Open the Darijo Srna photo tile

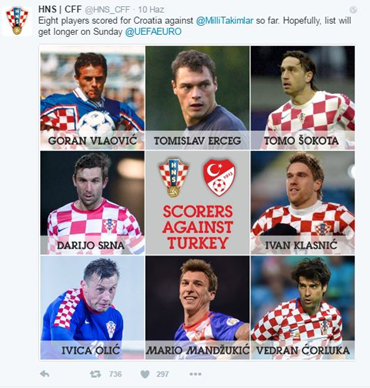tap(92, 203)
